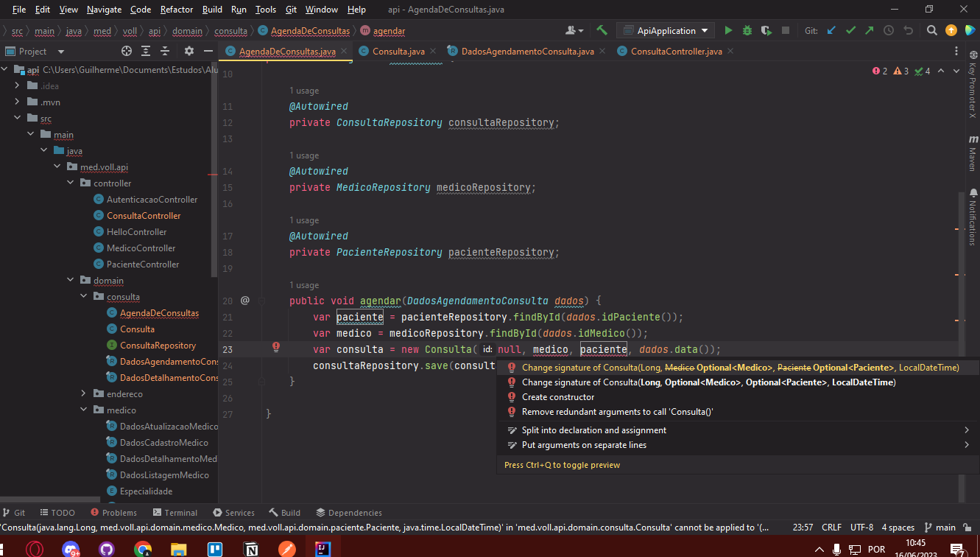Close the AgendaDeConsultas.java tab
The height and width of the screenshot is (557, 980).
(344, 52)
